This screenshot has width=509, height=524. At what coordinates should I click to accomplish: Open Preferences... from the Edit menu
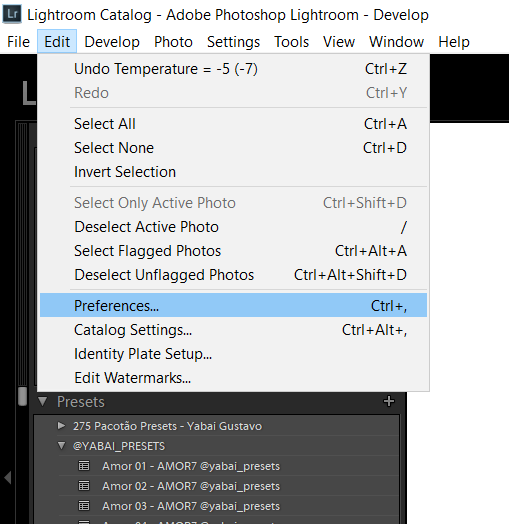(x=233, y=305)
